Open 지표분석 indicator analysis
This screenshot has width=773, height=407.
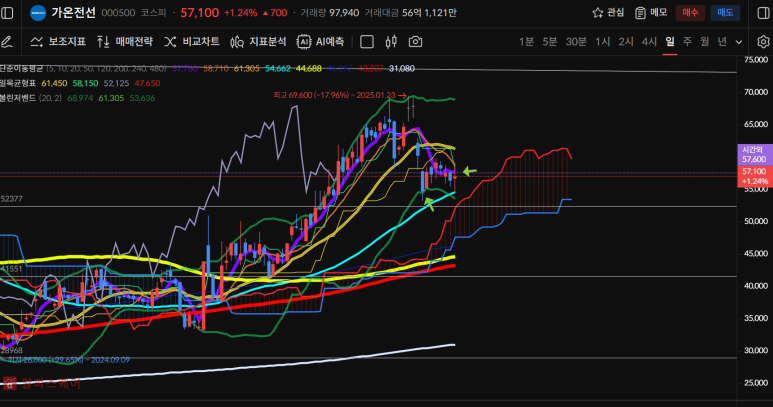click(258, 42)
